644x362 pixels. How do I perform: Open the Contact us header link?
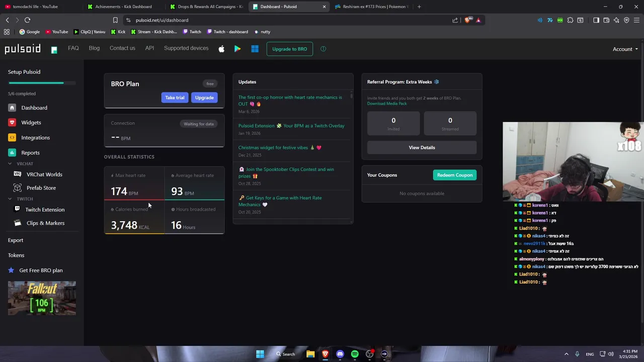[122, 48]
